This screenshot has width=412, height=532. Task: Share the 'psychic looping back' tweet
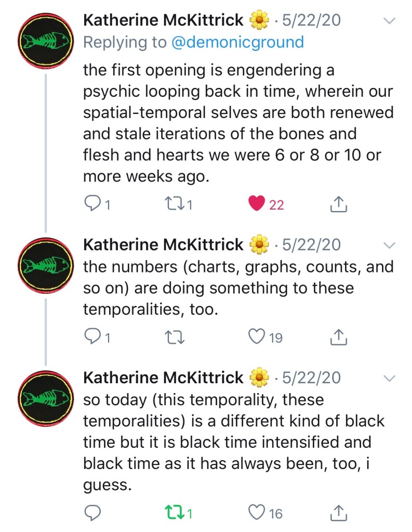pos(338,204)
